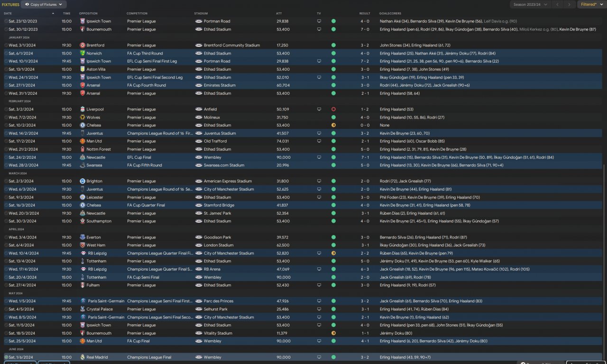Viewport: 607px width, 364px height.
Task: Go to the next season with the right arrow
Action: pos(570,4)
